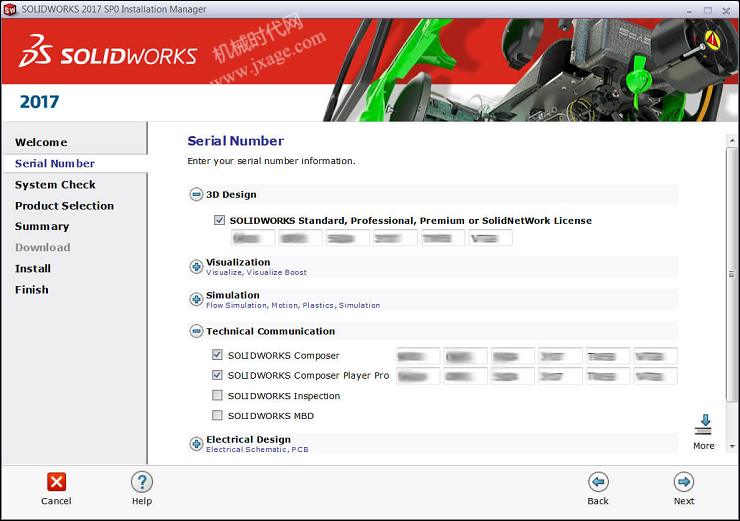Screen dimensions: 740x521
Task: Click "Flow Simulation, Motion, Plastics, Simulation" text
Action: click(x=293, y=305)
